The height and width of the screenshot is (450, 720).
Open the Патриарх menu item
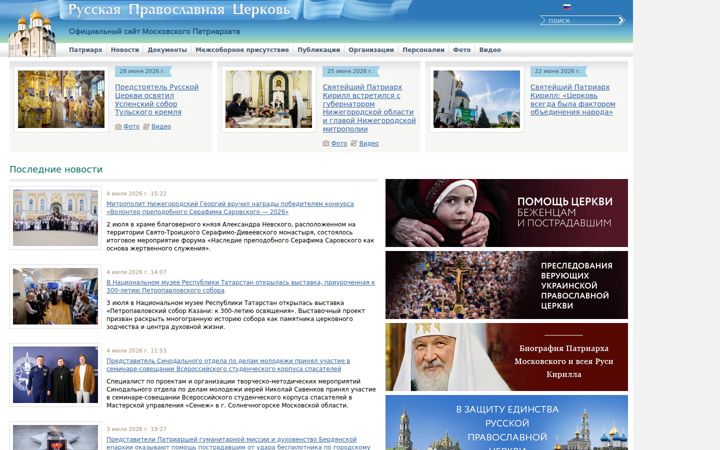[x=85, y=50]
